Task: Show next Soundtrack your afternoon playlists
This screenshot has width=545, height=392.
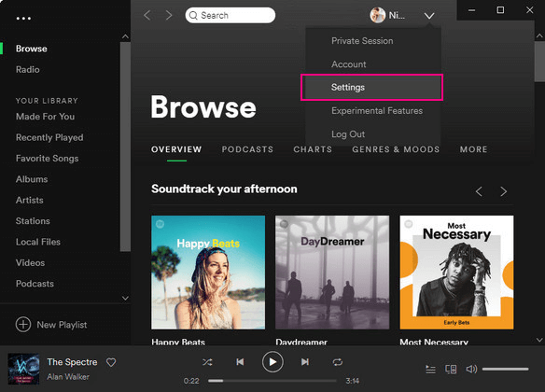Action: point(503,191)
